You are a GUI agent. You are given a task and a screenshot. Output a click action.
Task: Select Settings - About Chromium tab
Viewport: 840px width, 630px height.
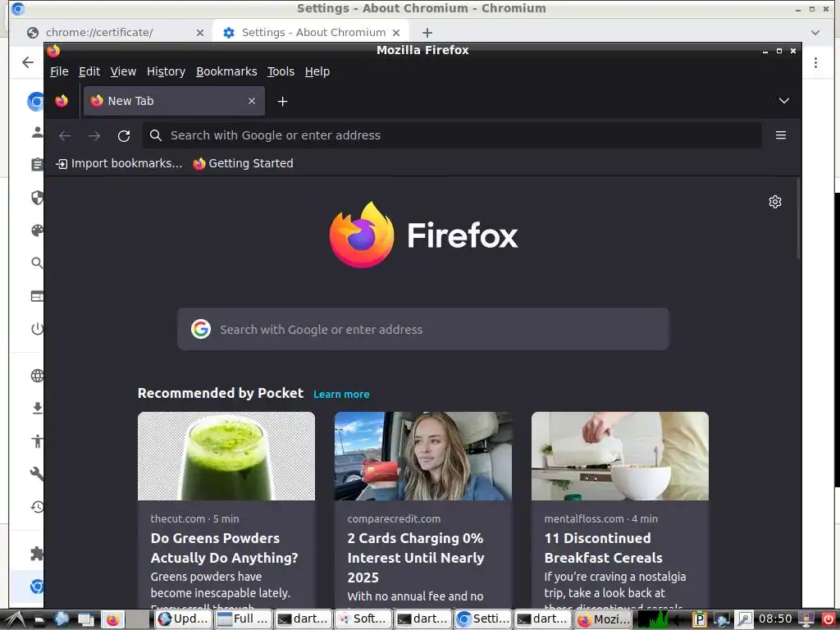point(311,33)
